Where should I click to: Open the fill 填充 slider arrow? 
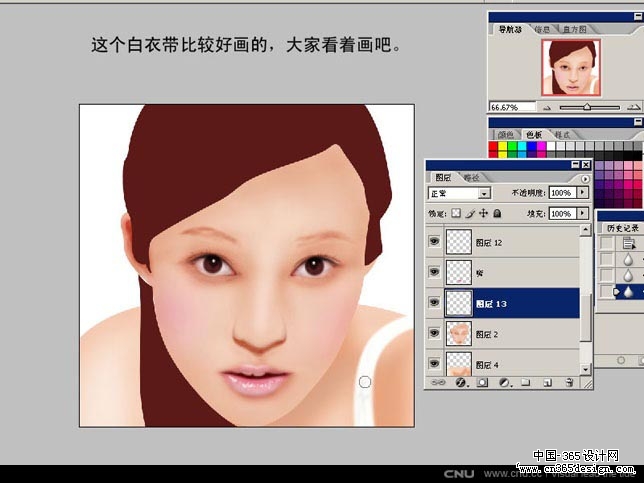582,213
